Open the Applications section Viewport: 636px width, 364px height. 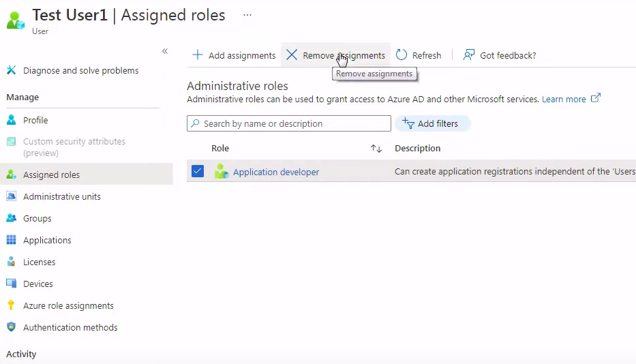(x=47, y=240)
